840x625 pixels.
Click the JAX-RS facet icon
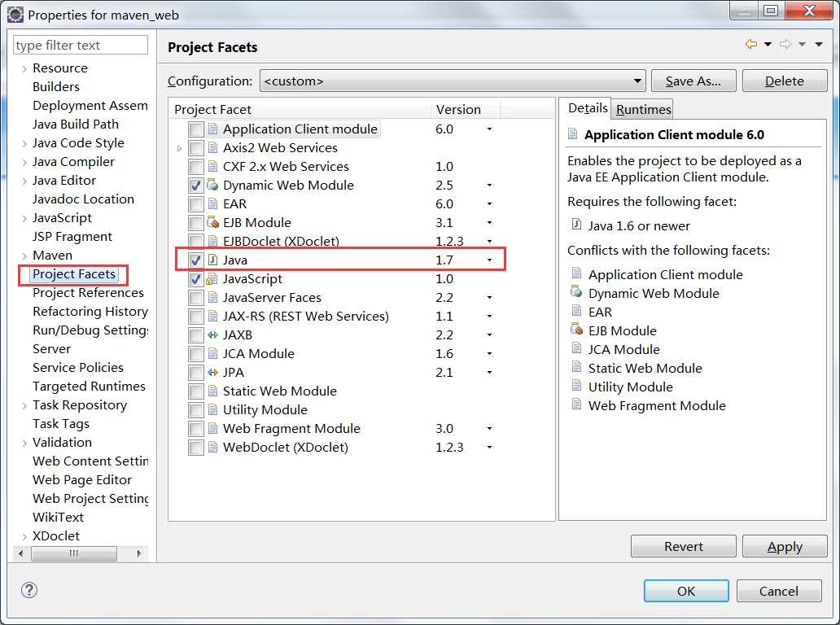pos(212,317)
